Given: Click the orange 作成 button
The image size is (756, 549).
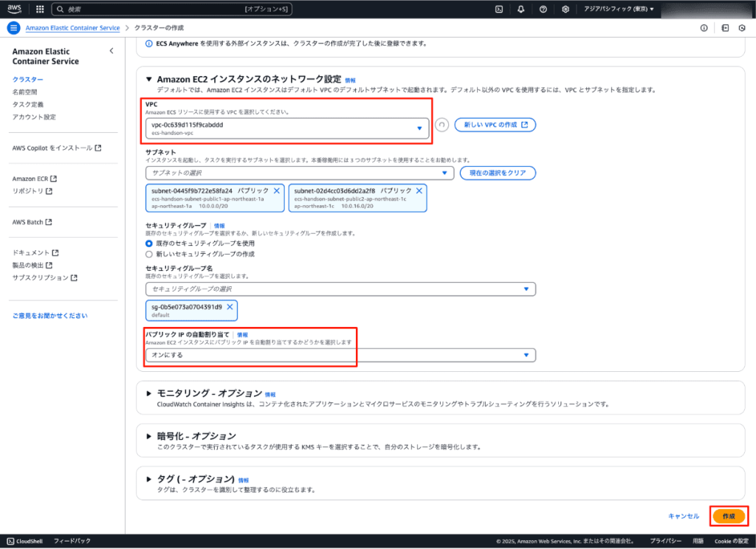Looking at the screenshot, I should click(728, 516).
